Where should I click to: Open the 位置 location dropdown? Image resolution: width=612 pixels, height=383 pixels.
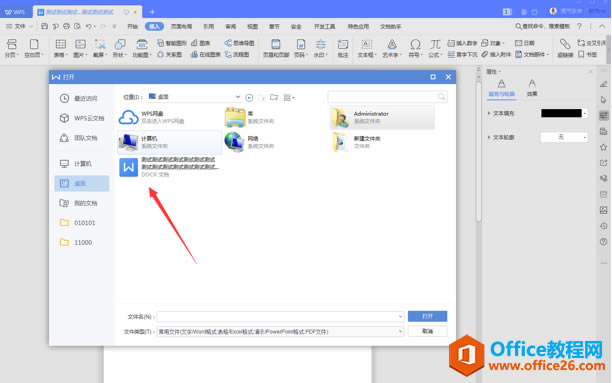[x=238, y=97]
